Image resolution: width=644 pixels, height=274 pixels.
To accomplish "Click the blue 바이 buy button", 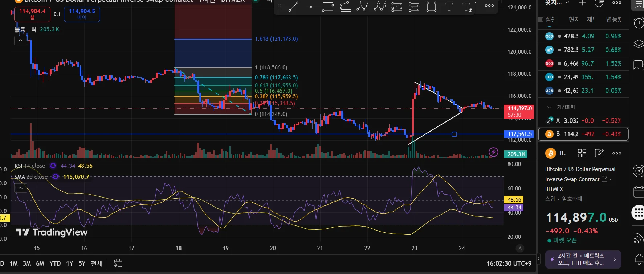I will click(82, 14).
